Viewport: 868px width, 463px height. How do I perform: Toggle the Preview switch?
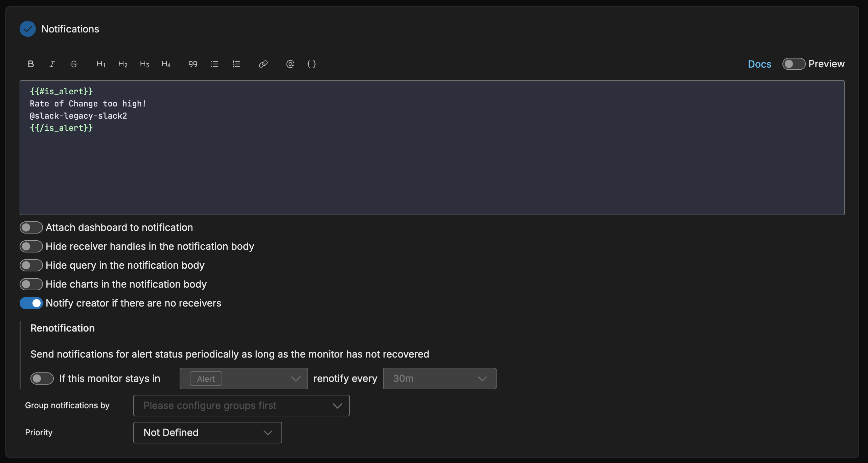point(793,64)
